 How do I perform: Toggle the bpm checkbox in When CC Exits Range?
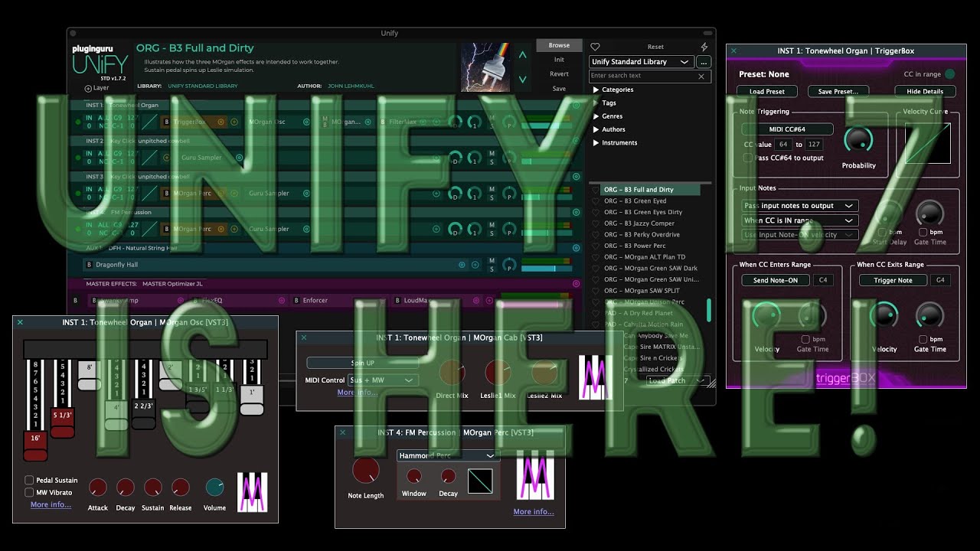pos(923,339)
